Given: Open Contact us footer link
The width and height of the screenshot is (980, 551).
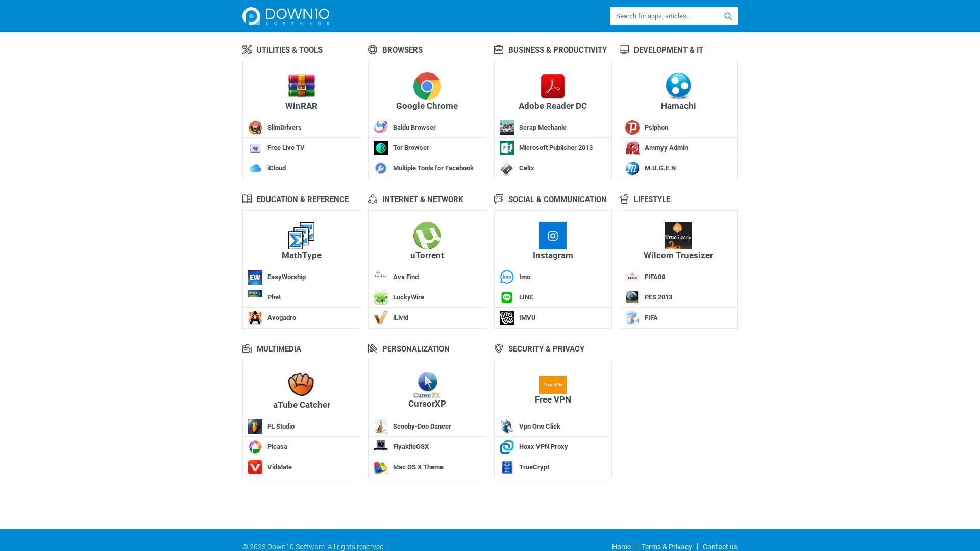Looking at the screenshot, I should click(x=720, y=547).
